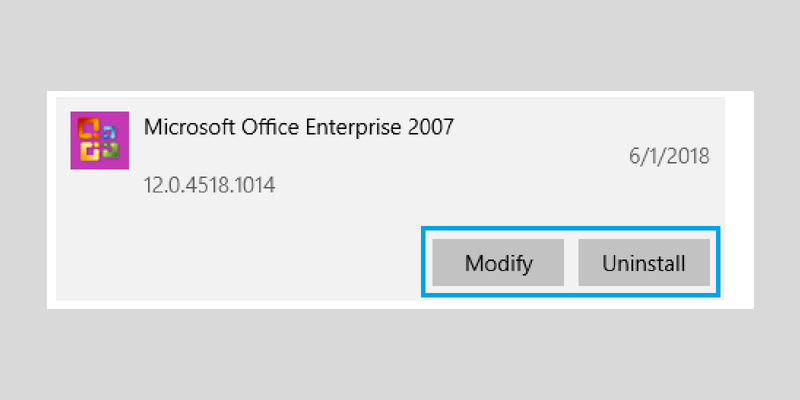The height and width of the screenshot is (400, 800).
Task: Click the word Microsoft in the title
Action: pyautogui.click(x=189, y=127)
